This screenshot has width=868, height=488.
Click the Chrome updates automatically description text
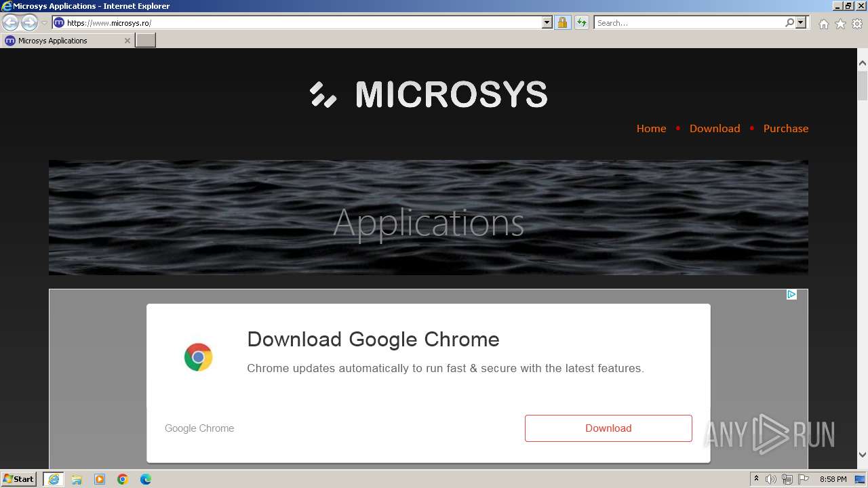[446, 368]
